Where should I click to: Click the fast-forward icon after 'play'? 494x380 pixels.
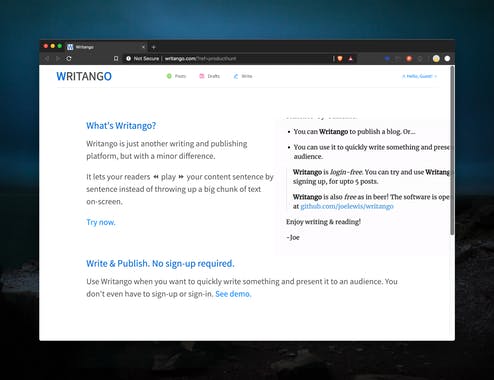181,177
